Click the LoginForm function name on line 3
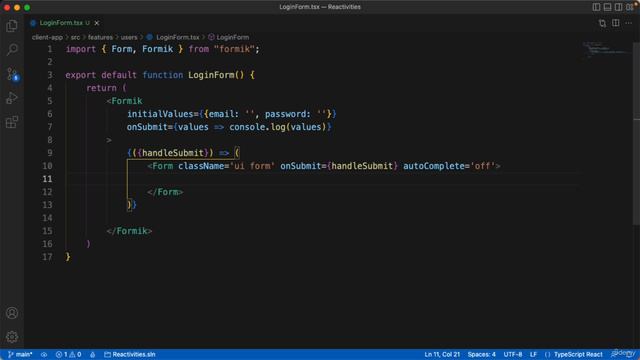This screenshot has width=640, height=360. [211, 75]
